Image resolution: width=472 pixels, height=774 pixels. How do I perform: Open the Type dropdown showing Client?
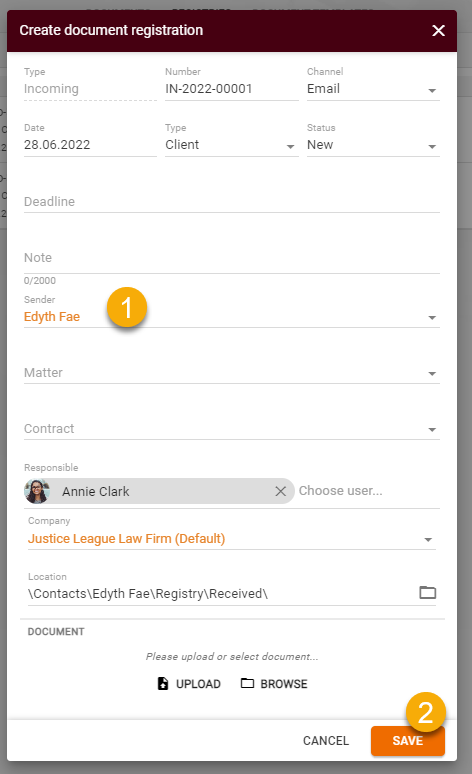[x=232, y=145]
